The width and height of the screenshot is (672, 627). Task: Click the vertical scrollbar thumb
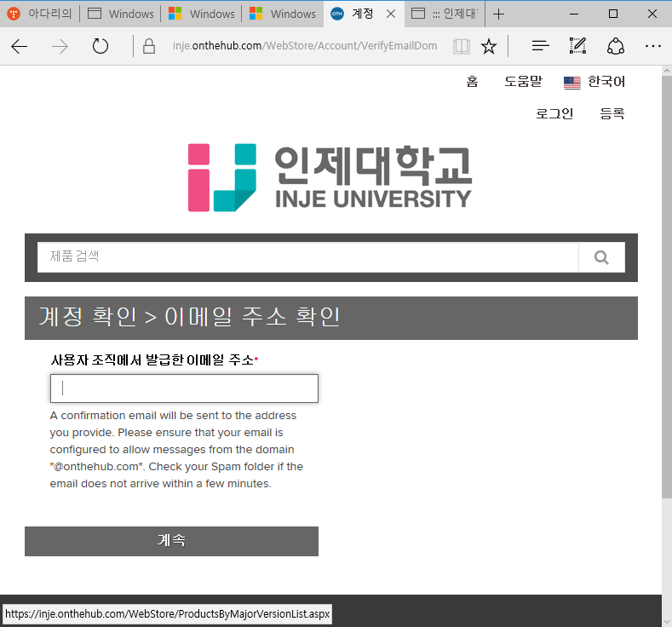tap(666, 287)
